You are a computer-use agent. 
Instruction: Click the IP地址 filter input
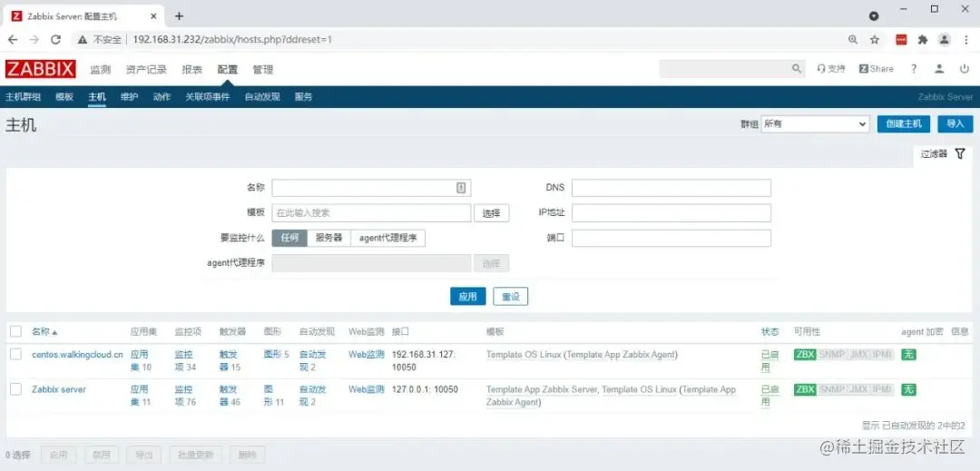(671, 213)
